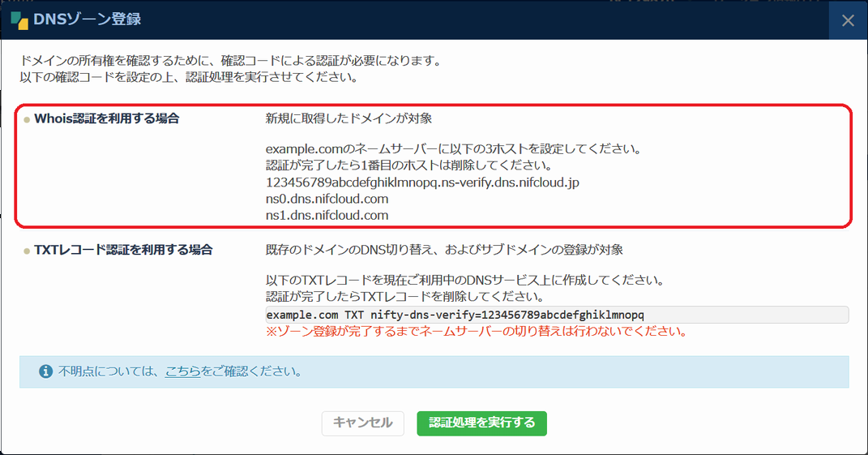Click the 認証が完了したらTXTレコードを削除 line

coord(404,297)
